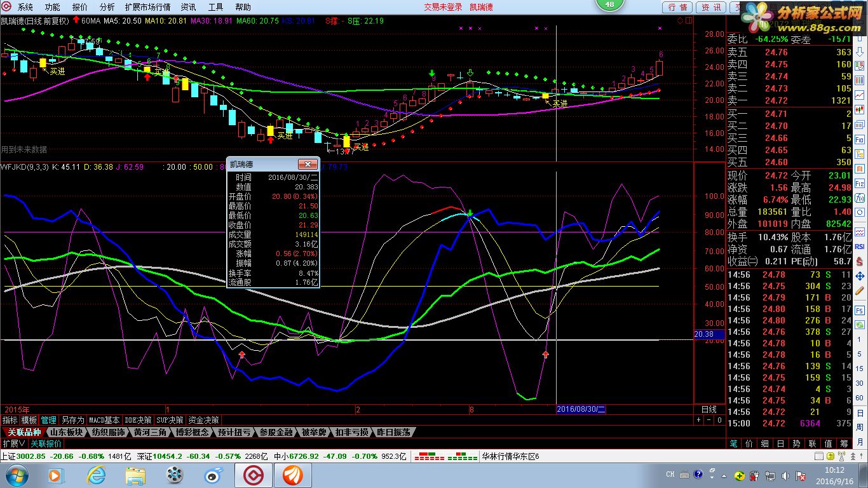
Task: Click the green 48 badge at top
Action: [610, 4]
